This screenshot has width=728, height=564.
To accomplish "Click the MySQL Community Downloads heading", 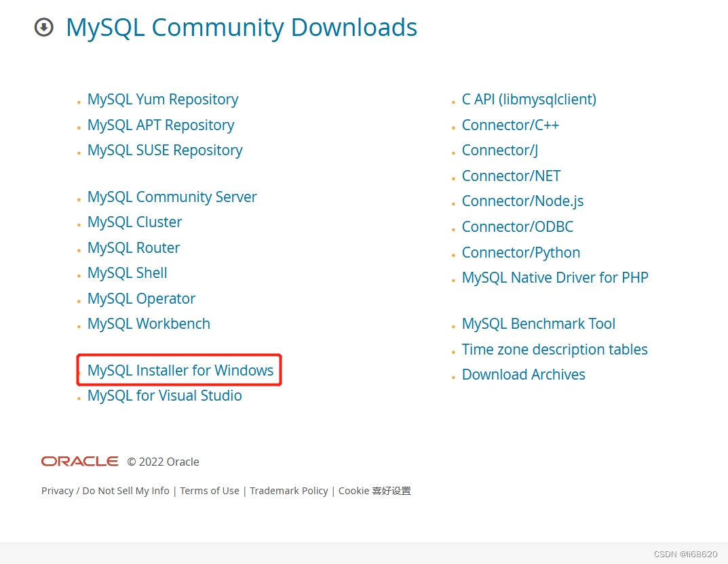I will click(x=242, y=27).
